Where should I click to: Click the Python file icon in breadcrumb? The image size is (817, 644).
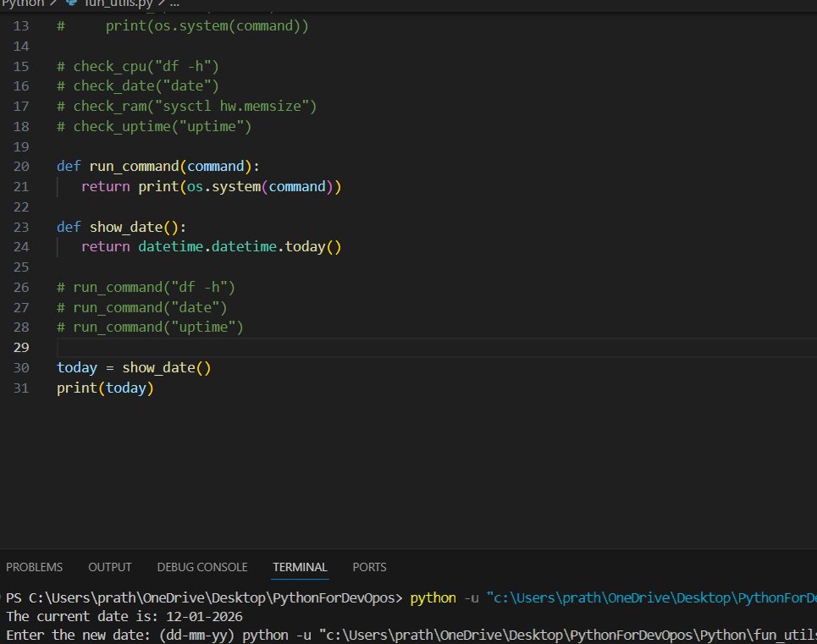click(x=70, y=3)
